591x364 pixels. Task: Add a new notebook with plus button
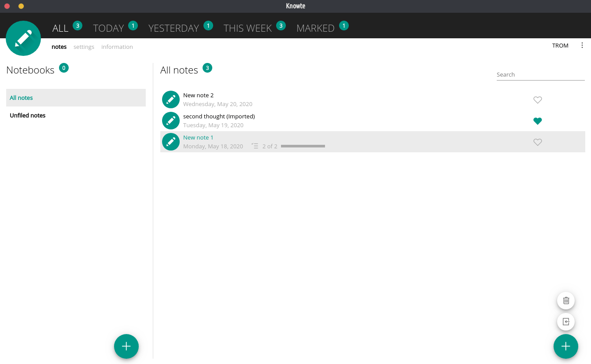coord(126,346)
